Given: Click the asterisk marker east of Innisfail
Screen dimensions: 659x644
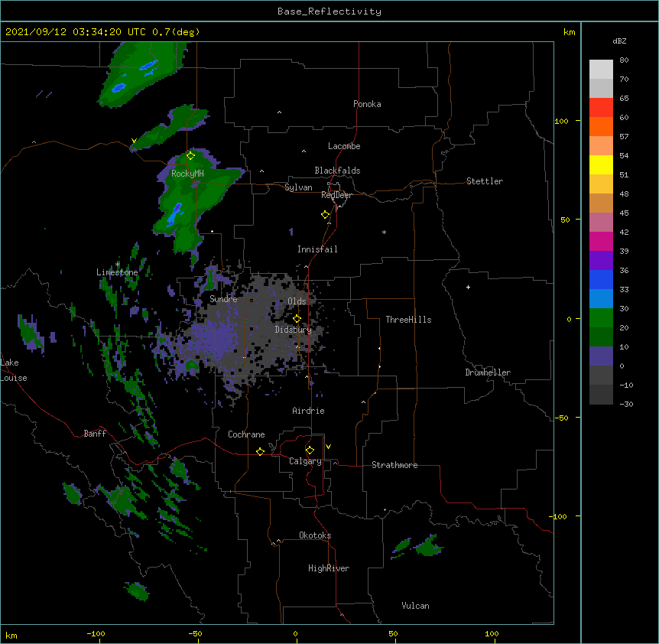Looking at the screenshot, I should (x=384, y=232).
